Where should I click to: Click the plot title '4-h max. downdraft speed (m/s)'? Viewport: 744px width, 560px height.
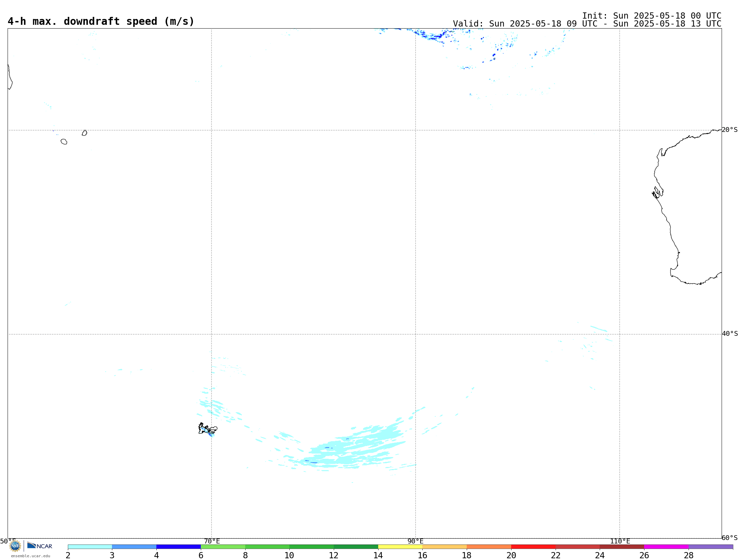coord(101,21)
